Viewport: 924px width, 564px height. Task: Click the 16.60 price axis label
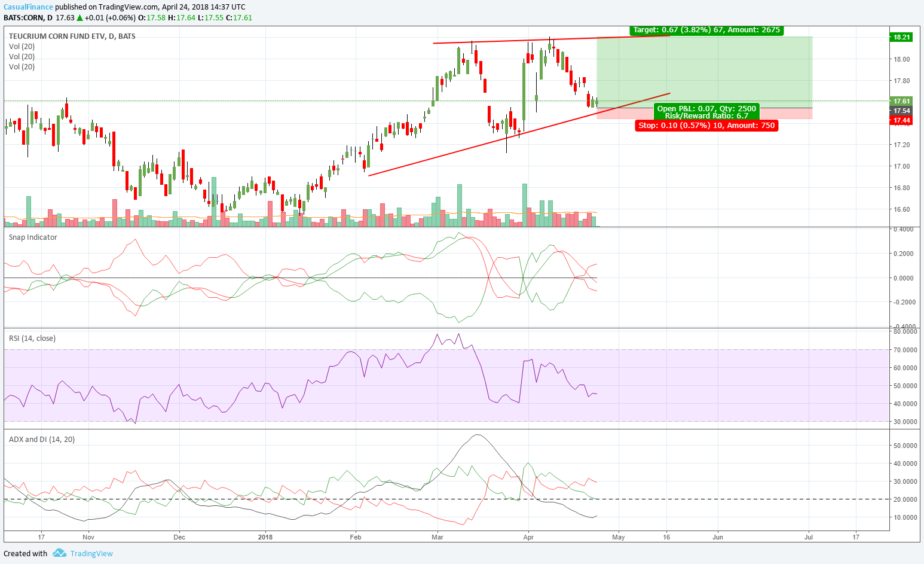tap(902, 209)
